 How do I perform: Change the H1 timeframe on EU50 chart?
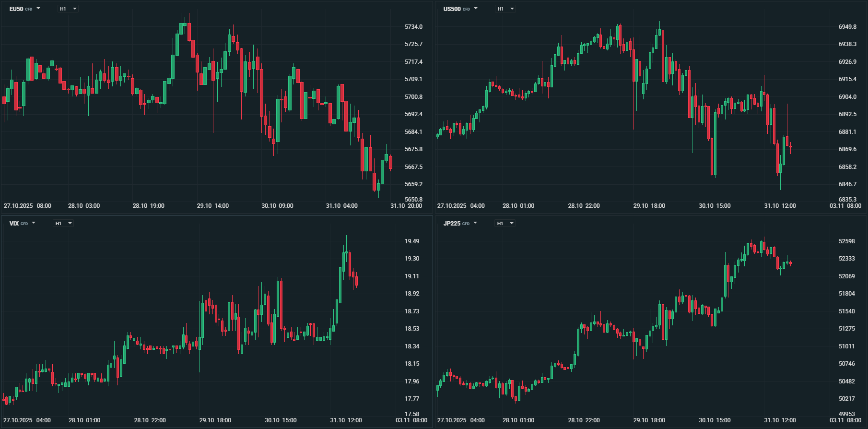pos(68,9)
